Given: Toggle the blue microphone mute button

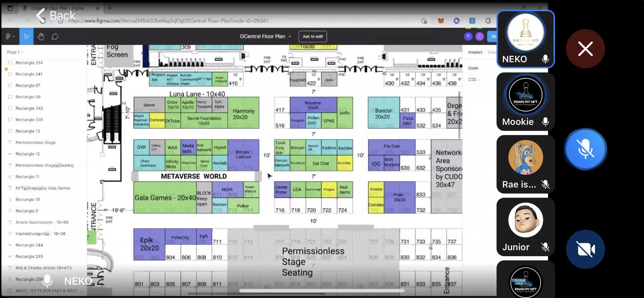Looking at the screenshot, I should (586, 149).
